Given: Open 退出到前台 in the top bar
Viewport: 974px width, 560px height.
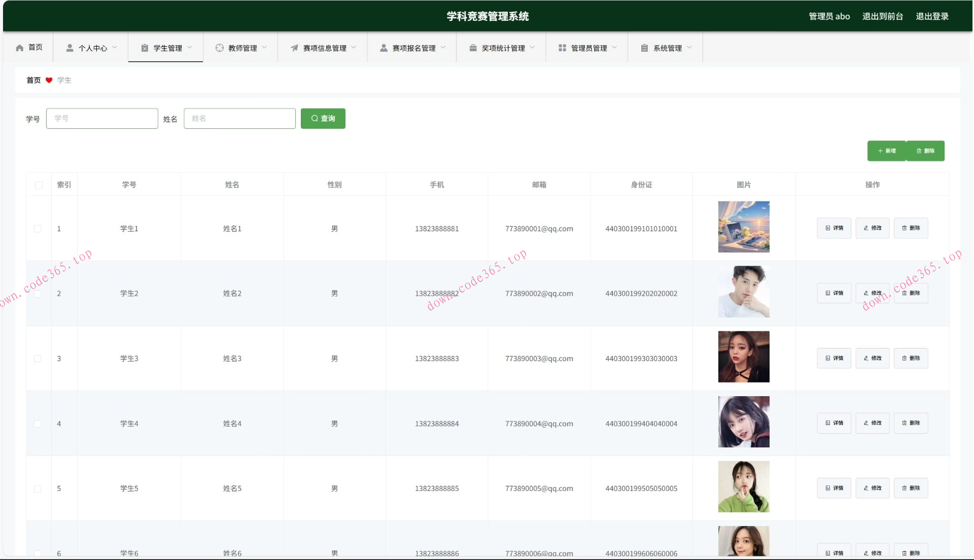Looking at the screenshot, I should tap(882, 16).
